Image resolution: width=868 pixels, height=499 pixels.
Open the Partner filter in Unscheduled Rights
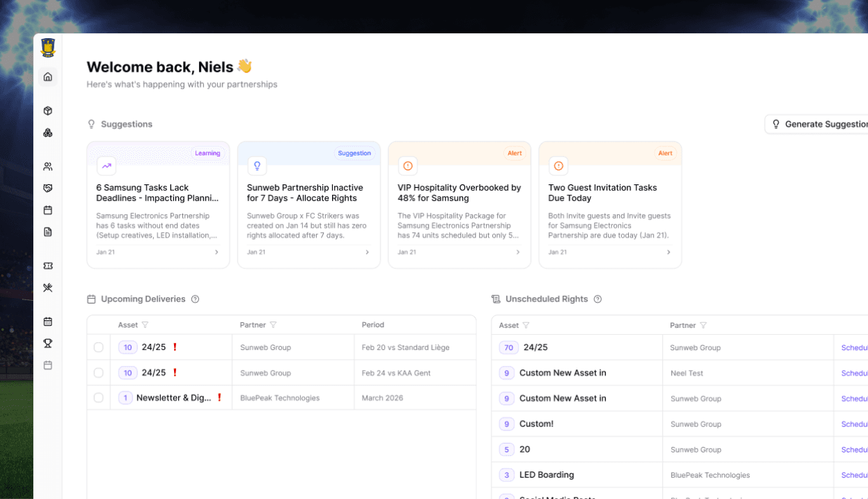(704, 324)
